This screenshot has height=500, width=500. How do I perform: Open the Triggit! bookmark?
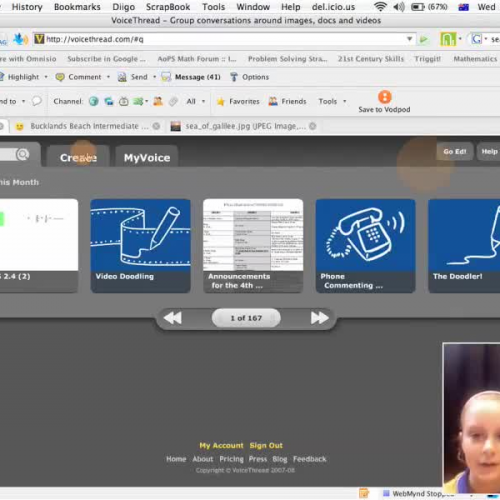pos(427,59)
